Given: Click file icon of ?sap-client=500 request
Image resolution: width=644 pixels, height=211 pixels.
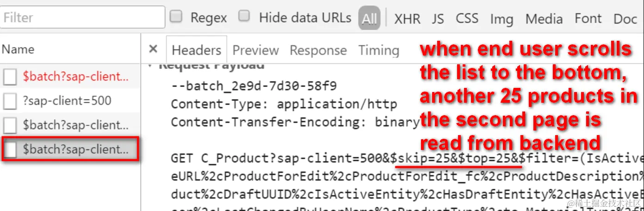Looking at the screenshot, I should click(10, 101).
